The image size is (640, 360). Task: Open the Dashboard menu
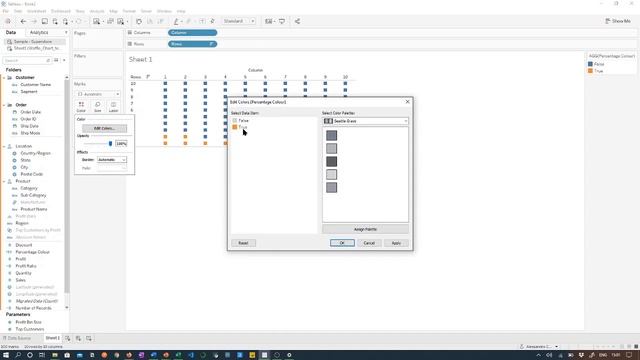tap(60, 11)
